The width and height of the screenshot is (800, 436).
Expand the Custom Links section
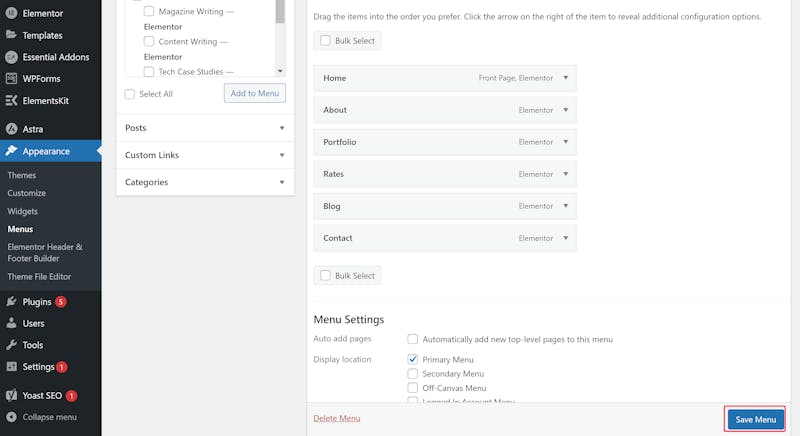point(205,155)
